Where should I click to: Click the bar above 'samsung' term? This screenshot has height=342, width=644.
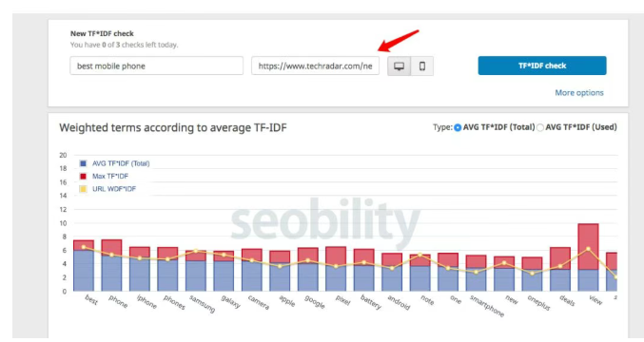(x=196, y=271)
